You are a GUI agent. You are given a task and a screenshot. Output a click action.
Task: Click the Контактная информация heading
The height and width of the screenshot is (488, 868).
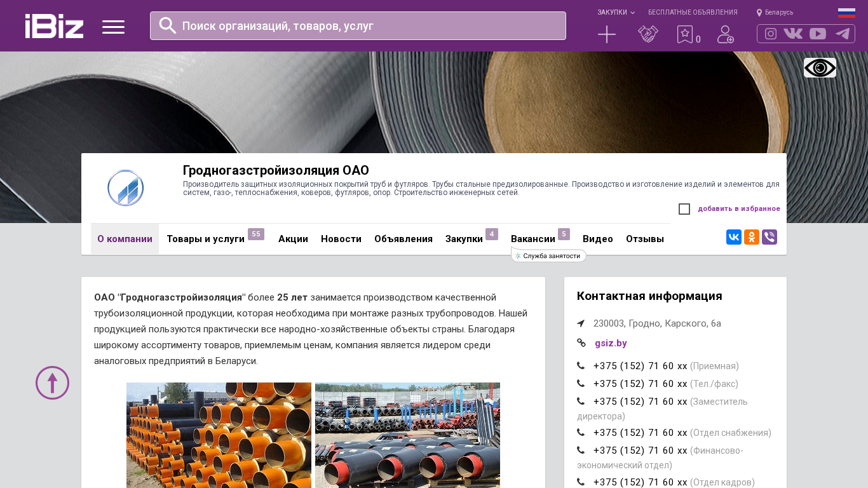point(649,296)
